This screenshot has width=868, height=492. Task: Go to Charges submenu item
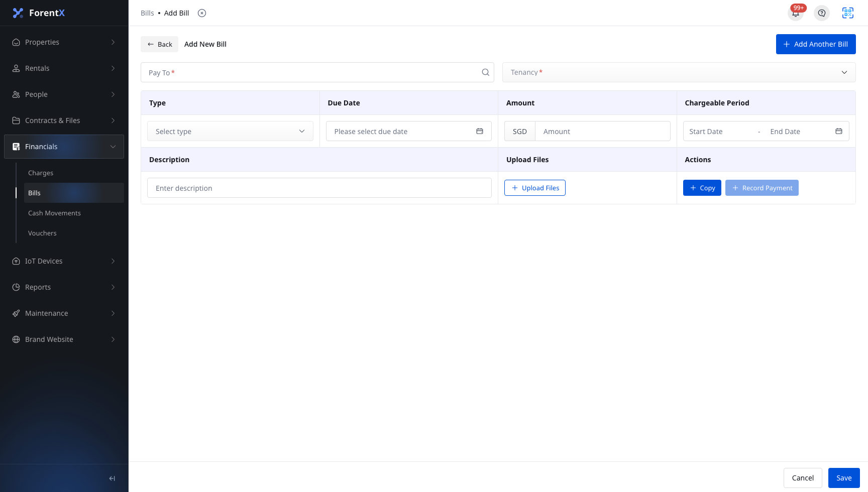point(74,173)
